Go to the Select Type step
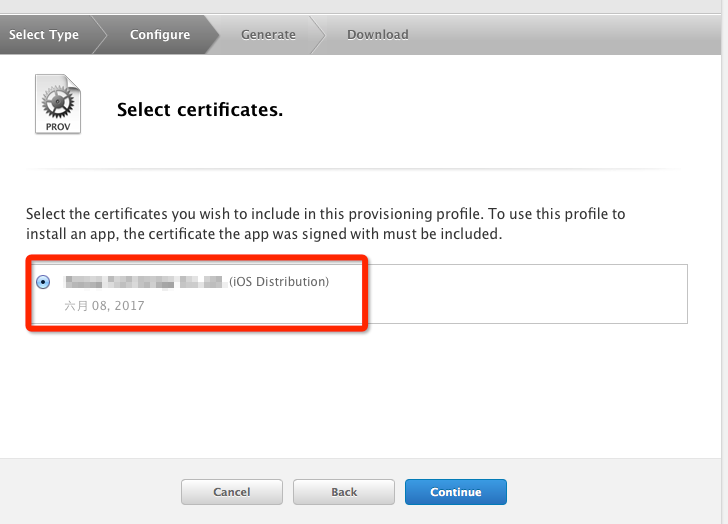The height and width of the screenshot is (524, 728). pos(43,34)
